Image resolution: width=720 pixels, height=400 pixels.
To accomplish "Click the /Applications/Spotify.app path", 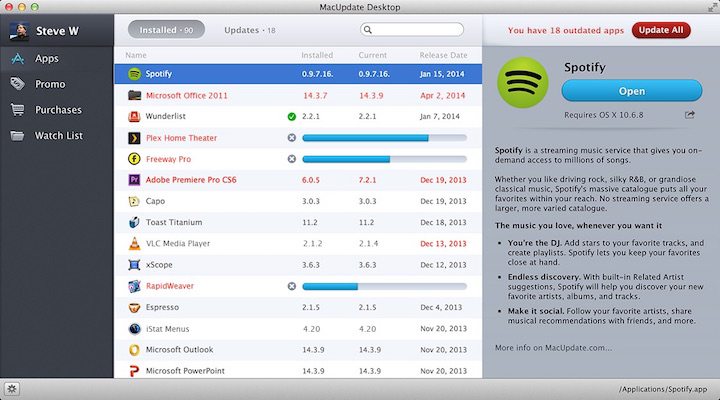I will 663,389.
